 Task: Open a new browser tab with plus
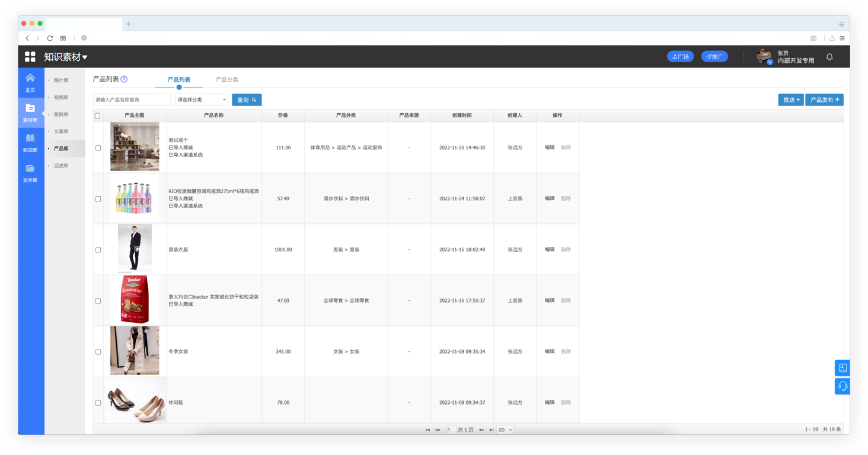click(x=129, y=24)
